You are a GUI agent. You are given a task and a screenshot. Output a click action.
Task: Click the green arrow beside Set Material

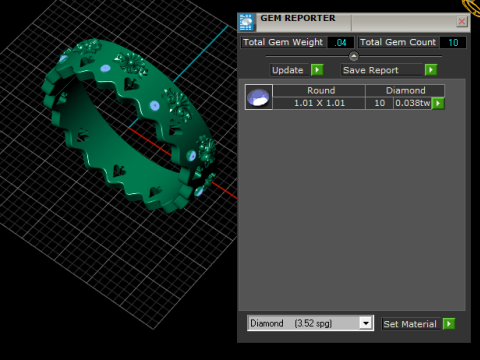449,324
